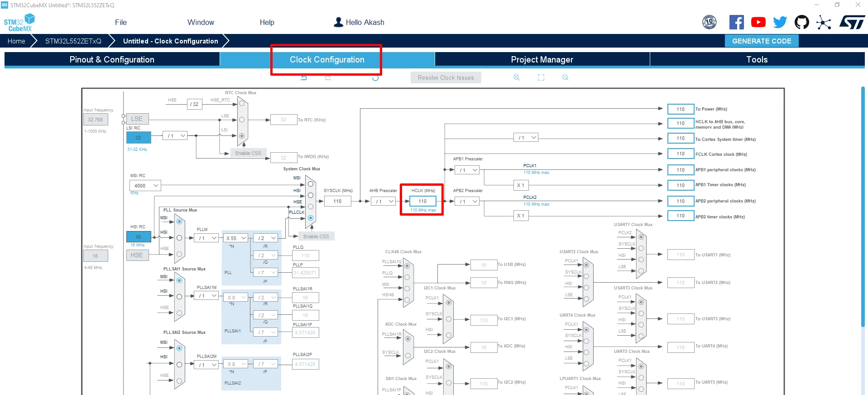868x395 pixels.
Task: Select LSE in the RTC Clock Mux
Action: click(x=242, y=120)
